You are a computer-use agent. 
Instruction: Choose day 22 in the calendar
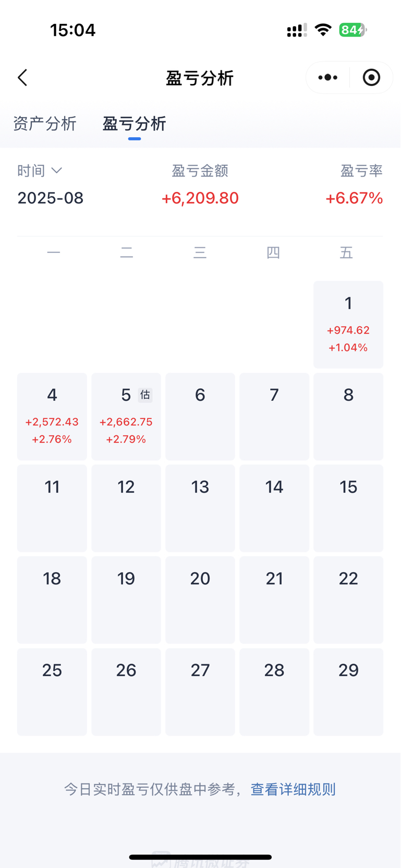(348, 600)
